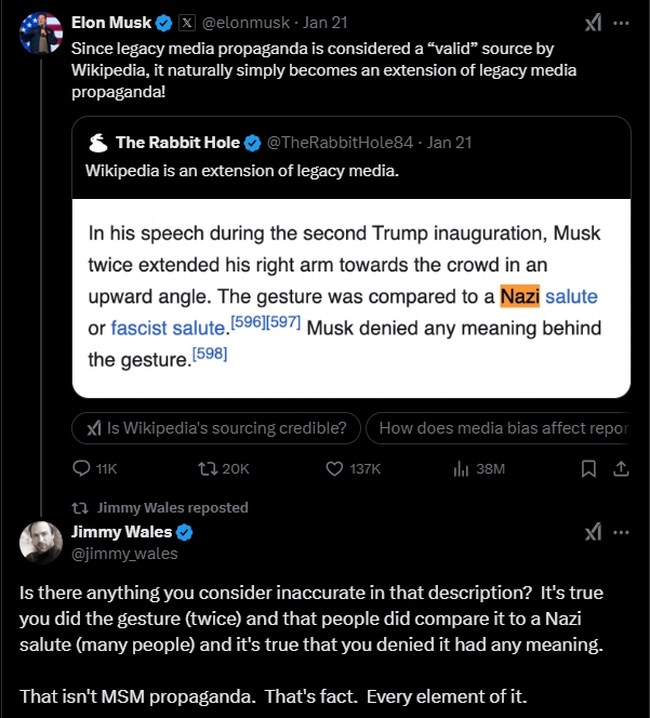This screenshot has height=718, width=650.
Task: Open Grok icon on Jimmy Wales's tweet
Action: [593, 532]
